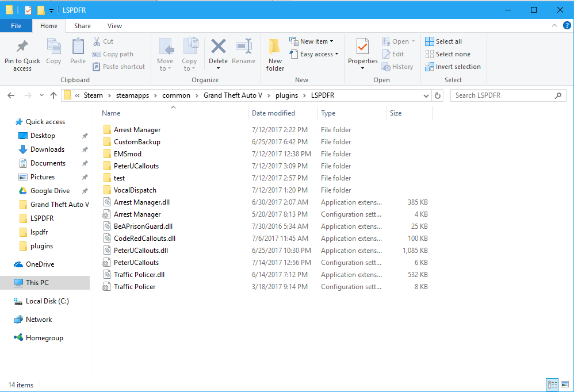Image resolution: width=574 pixels, height=392 pixels.
Task: Click the Edit icon in Open group
Action: click(386, 54)
